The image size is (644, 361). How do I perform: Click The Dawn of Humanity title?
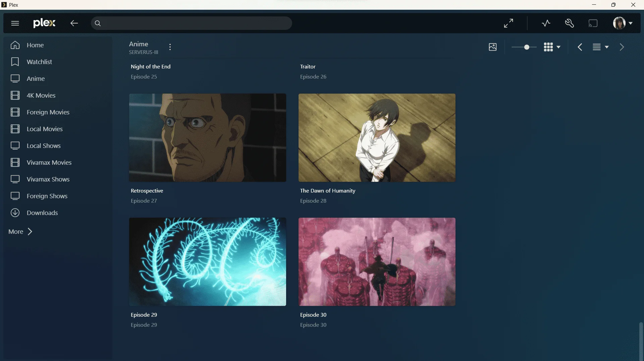[x=328, y=191]
